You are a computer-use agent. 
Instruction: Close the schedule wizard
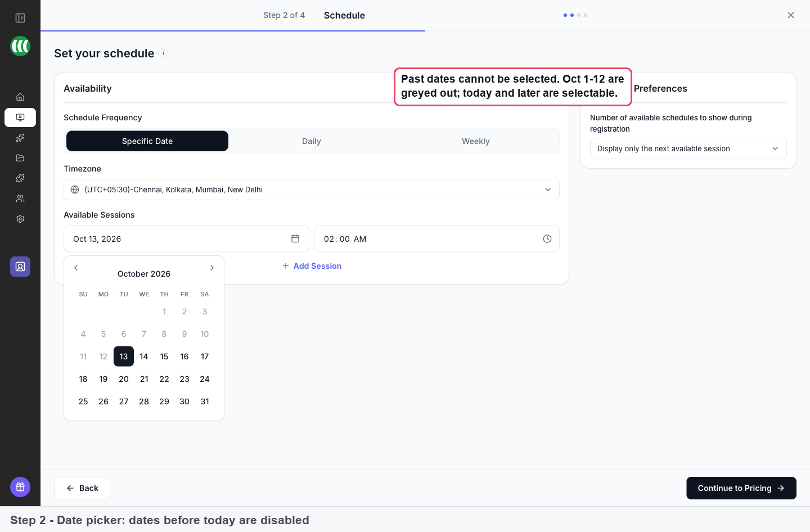(791, 15)
